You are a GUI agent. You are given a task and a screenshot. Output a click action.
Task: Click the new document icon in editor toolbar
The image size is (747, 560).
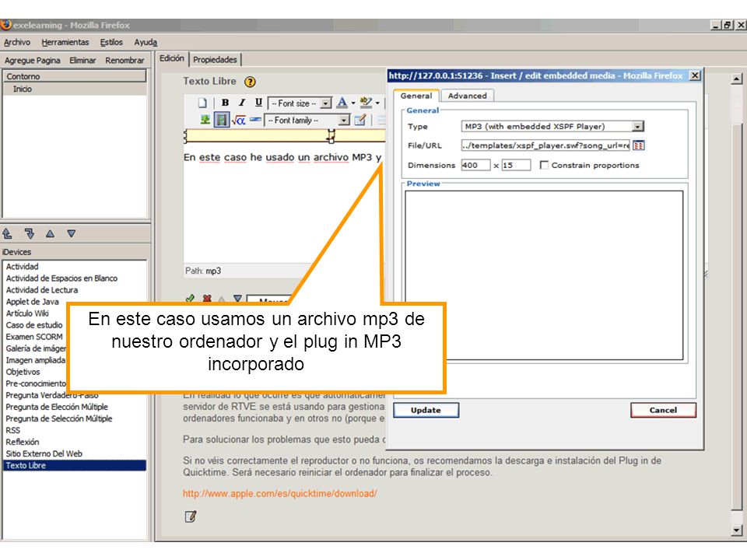[203, 103]
